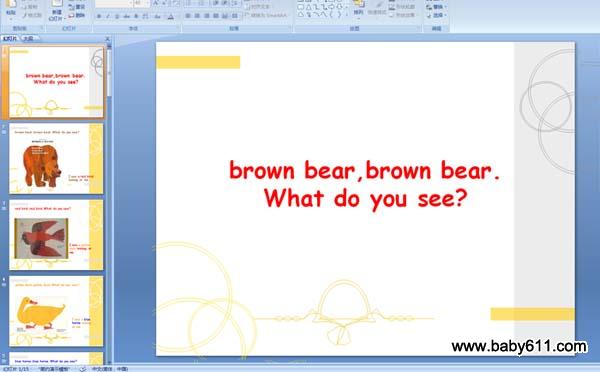
Task: Click the font color icon
Action: coord(171,16)
